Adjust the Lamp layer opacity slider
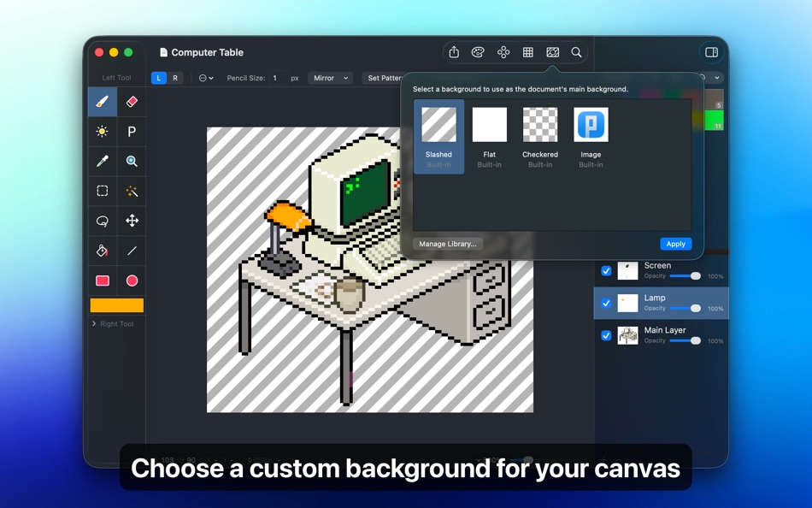 click(685, 309)
